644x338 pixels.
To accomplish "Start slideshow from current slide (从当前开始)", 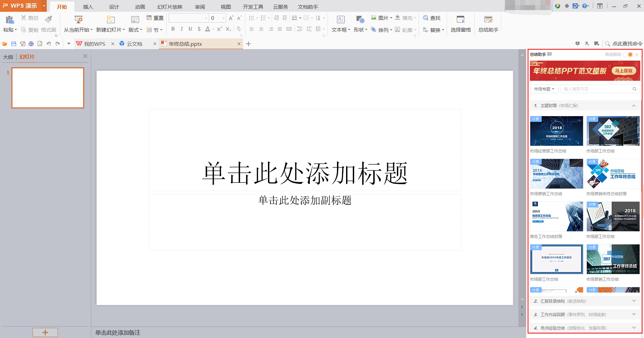I will pos(78,20).
